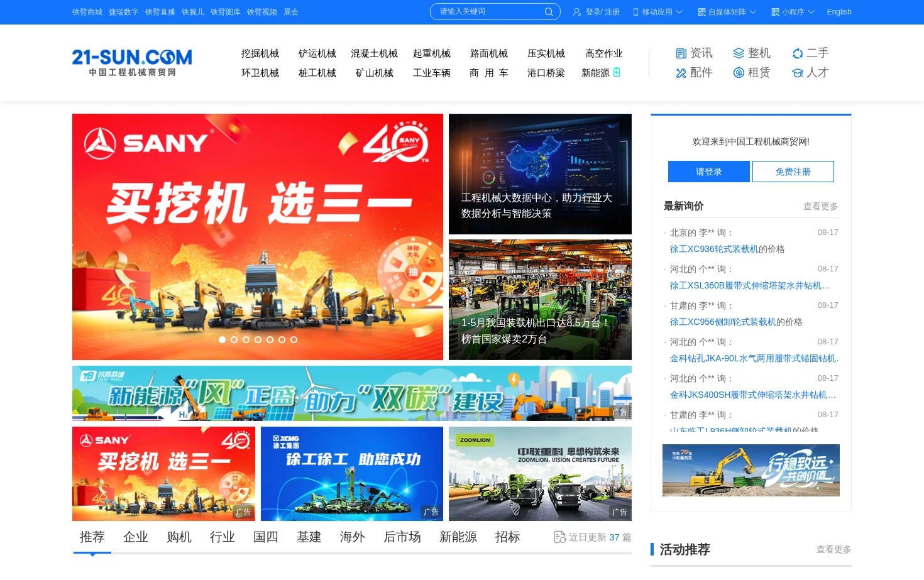Image resolution: width=924 pixels, height=580 pixels.
Task: Switch to the 海外 tab
Action: (x=353, y=537)
